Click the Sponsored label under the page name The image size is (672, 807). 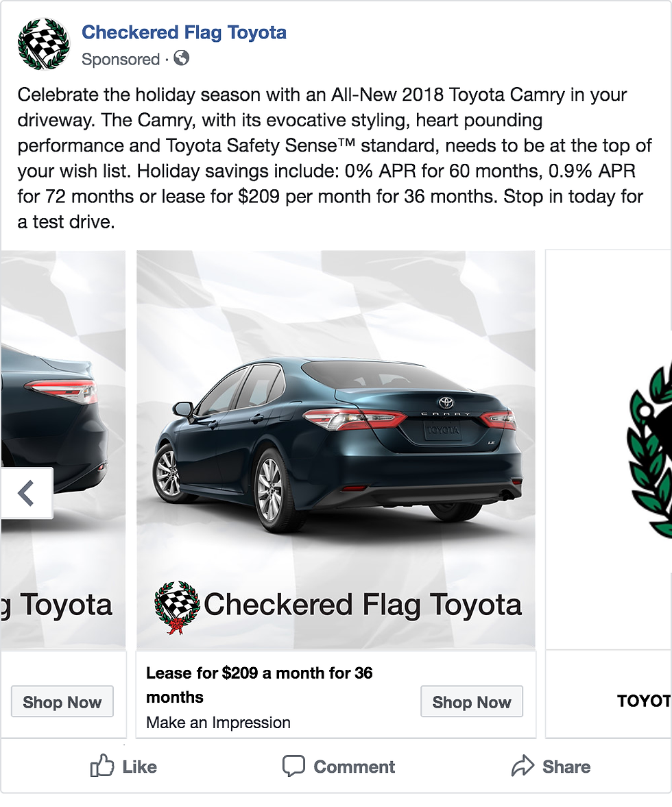120,60
